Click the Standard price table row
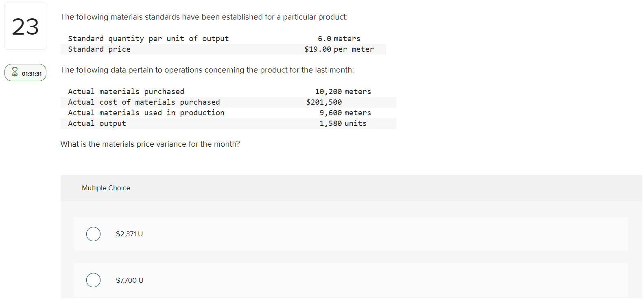The image size is (644, 306). [x=224, y=49]
